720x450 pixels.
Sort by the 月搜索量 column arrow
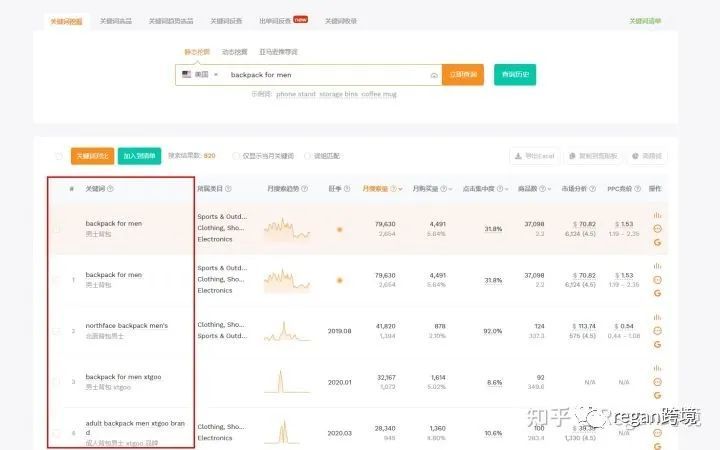(400, 189)
